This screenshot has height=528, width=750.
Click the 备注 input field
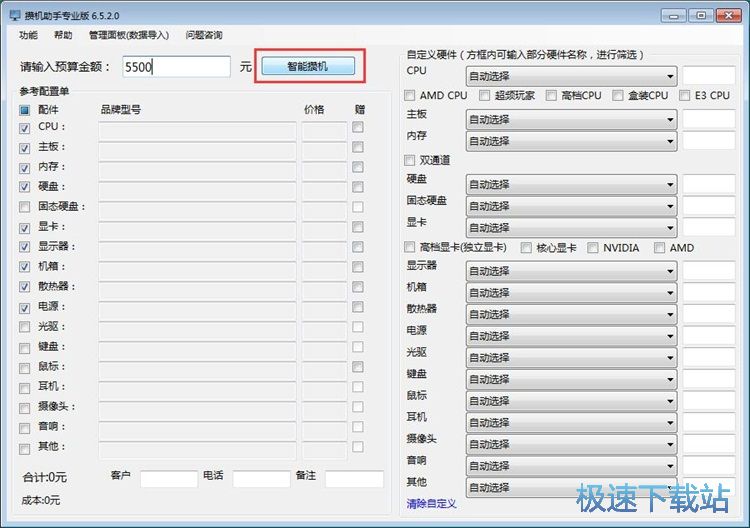[x=354, y=479]
